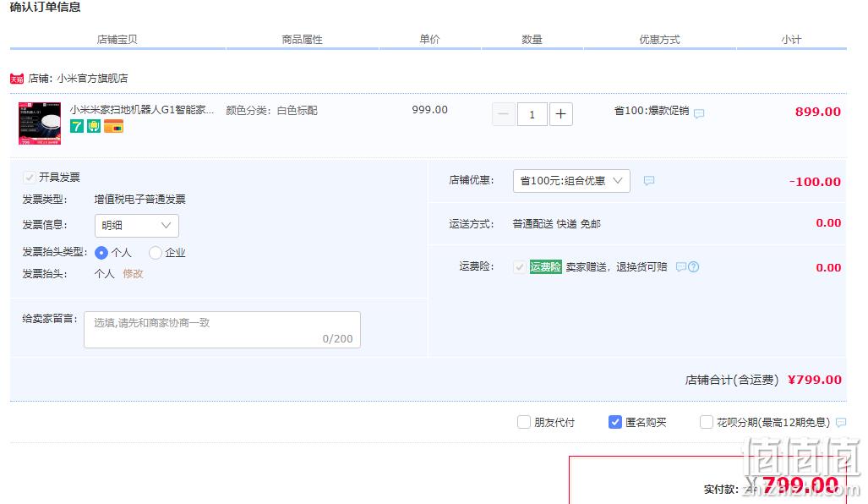Click the store total ¥799.00
The height and width of the screenshot is (504, 868).
click(814, 380)
